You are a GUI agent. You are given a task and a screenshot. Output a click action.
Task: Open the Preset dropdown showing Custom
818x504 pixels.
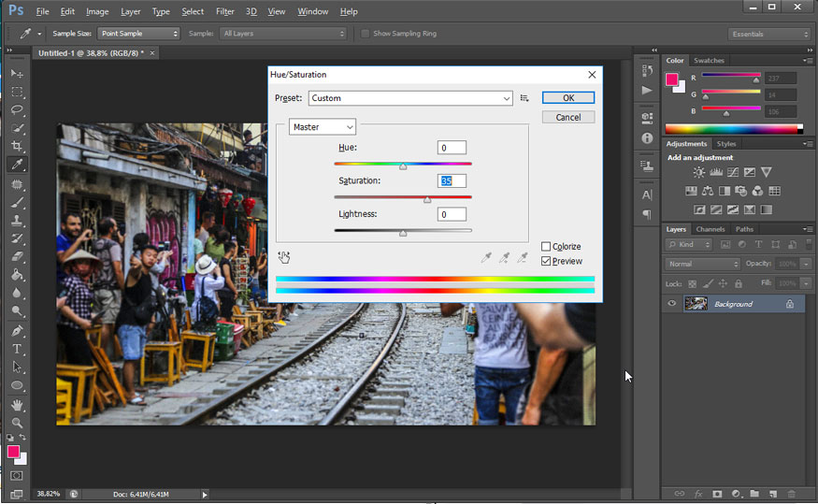[411, 98]
